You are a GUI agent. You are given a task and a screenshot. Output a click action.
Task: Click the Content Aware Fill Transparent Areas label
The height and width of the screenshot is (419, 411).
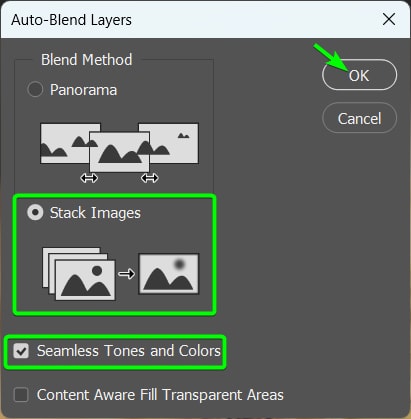pyautogui.click(x=160, y=395)
